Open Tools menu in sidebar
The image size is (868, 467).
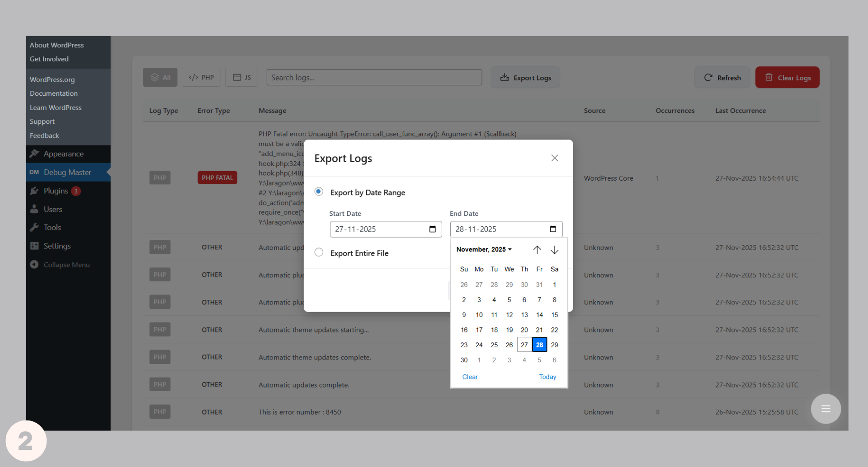pyautogui.click(x=68, y=228)
